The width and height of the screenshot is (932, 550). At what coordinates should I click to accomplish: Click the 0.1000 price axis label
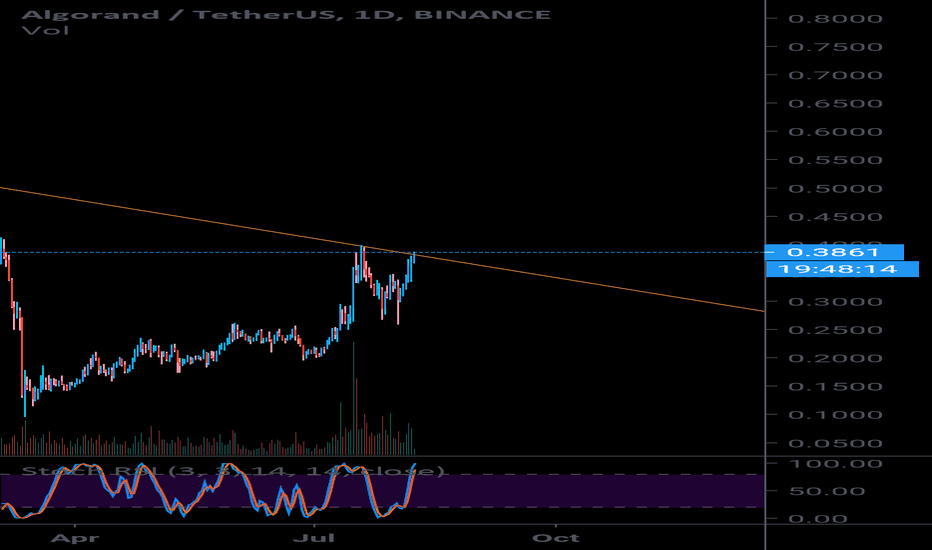click(835, 415)
